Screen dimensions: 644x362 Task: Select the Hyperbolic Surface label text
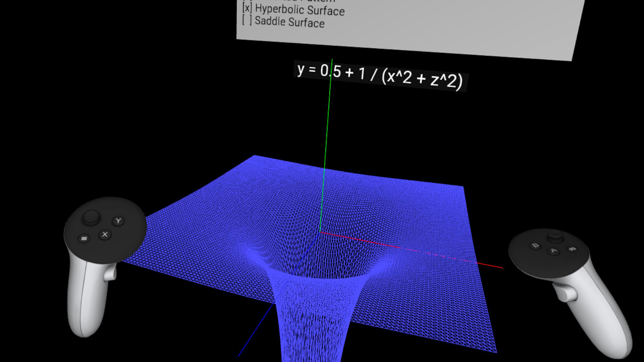pos(300,10)
